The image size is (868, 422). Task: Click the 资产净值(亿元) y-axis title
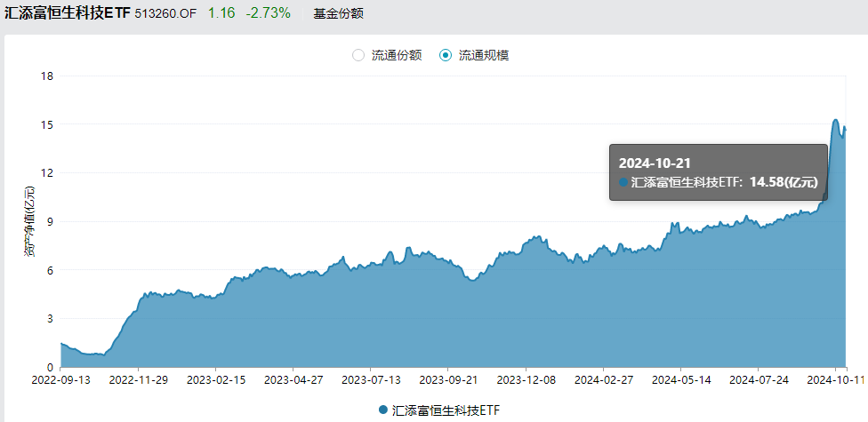pos(29,222)
